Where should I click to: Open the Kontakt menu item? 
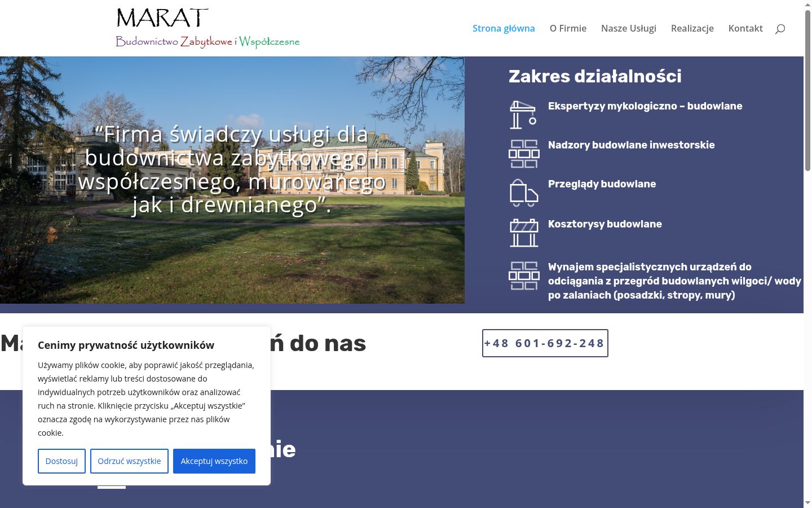745,28
